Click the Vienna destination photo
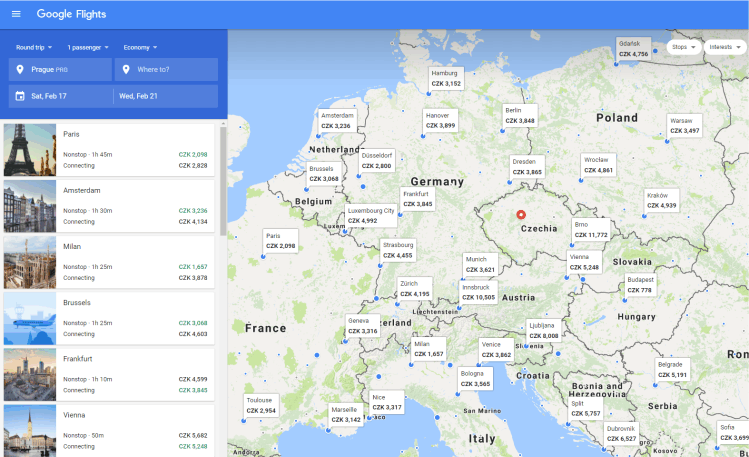 coord(30,430)
